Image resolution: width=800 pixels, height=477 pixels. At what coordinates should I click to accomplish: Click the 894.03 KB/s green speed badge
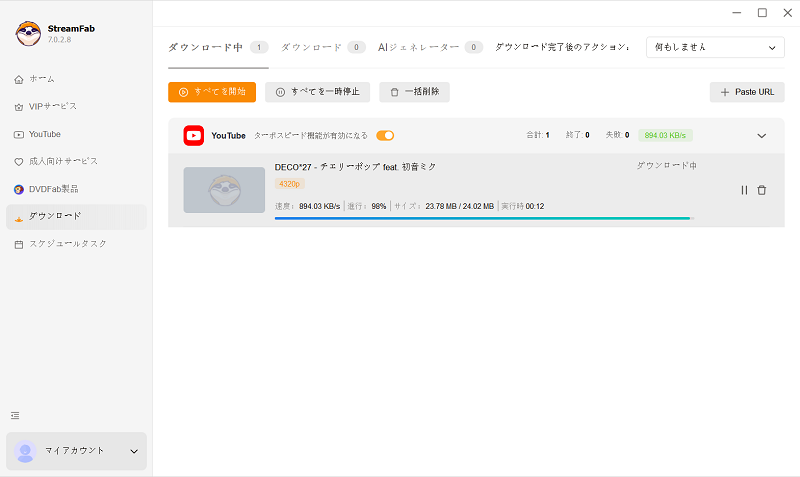[665, 136]
